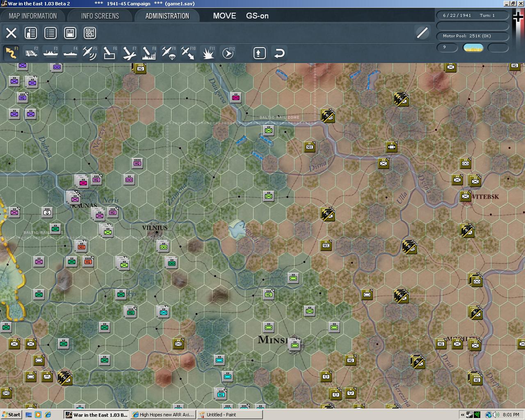Switch to War in the East taskbar button
This screenshot has width=525, height=420.
coord(97,415)
